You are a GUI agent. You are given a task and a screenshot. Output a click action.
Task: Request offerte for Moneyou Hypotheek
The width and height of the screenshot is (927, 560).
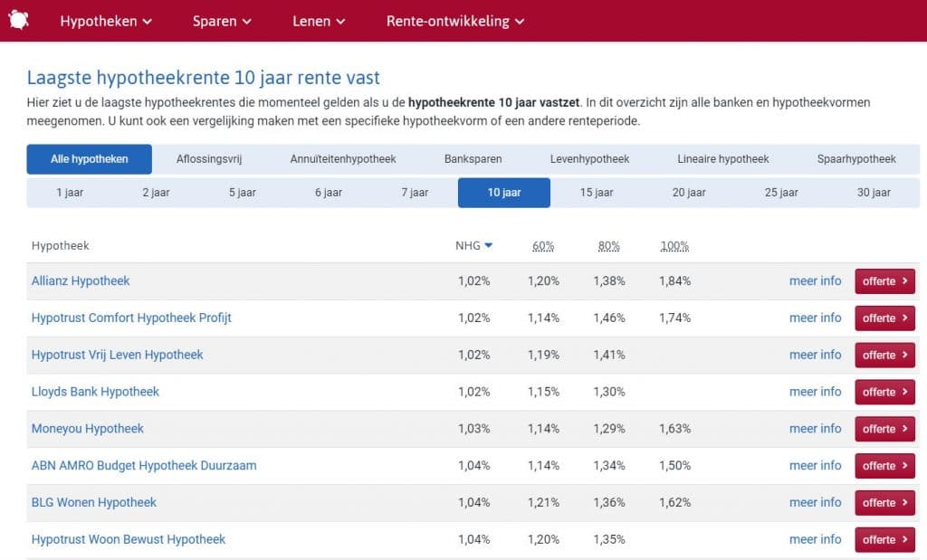885,429
